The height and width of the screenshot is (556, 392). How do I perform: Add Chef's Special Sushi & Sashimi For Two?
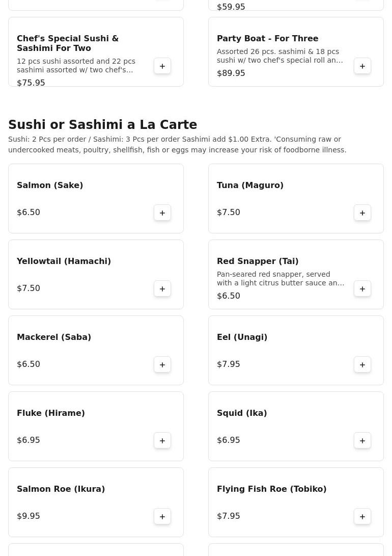click(162, 66)
